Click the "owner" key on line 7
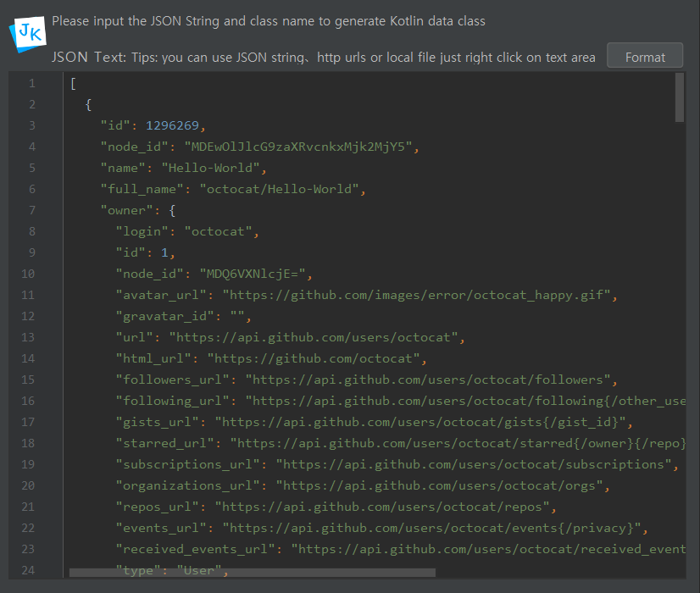Viewport: 700px width, 593px height. (x=127, y=210)
